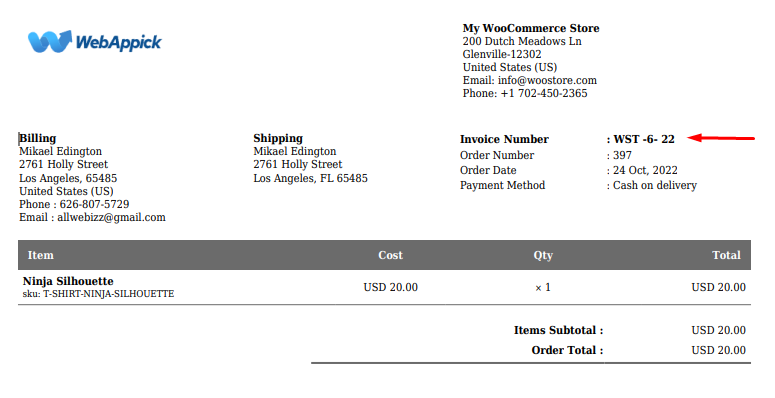The image size is (775, 398).
Task: Click the Qty column header
Action: (x=543, y=256)
